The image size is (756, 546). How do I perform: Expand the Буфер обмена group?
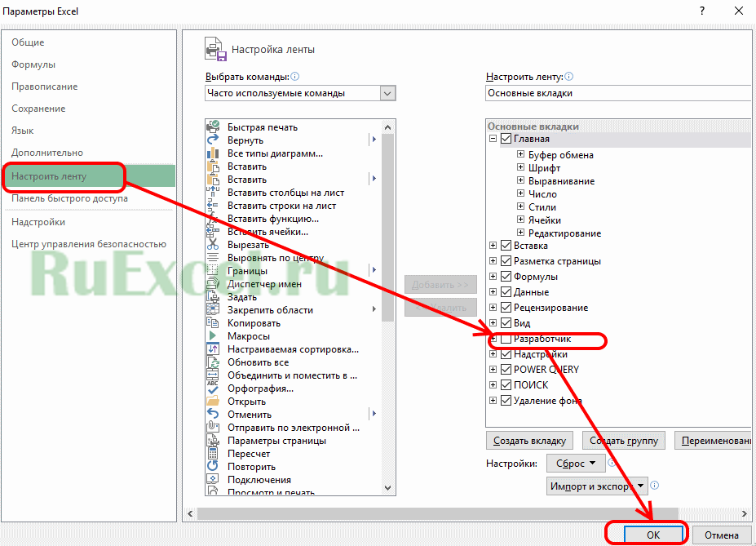click(x=520, y=154)
